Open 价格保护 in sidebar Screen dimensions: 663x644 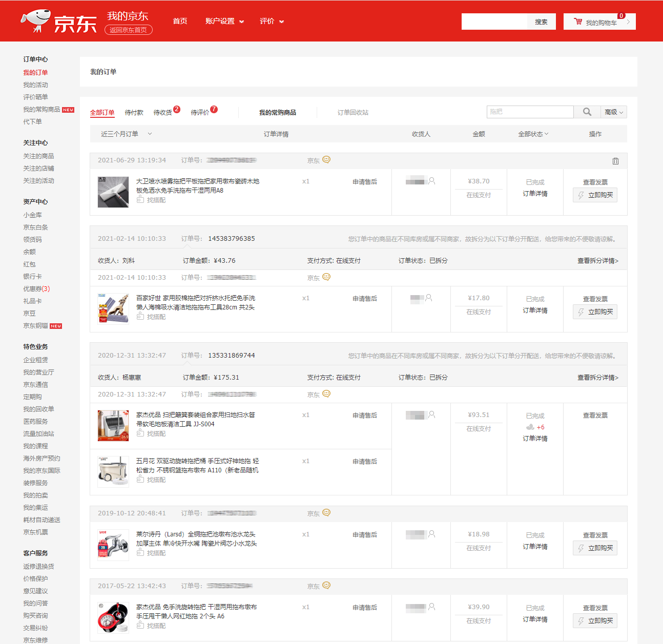tap(35, 578)
